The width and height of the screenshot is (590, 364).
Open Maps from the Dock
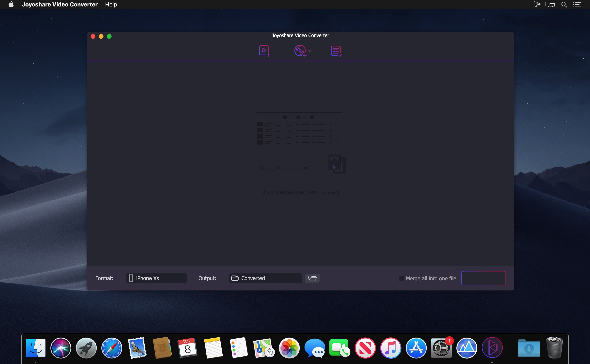264,348
